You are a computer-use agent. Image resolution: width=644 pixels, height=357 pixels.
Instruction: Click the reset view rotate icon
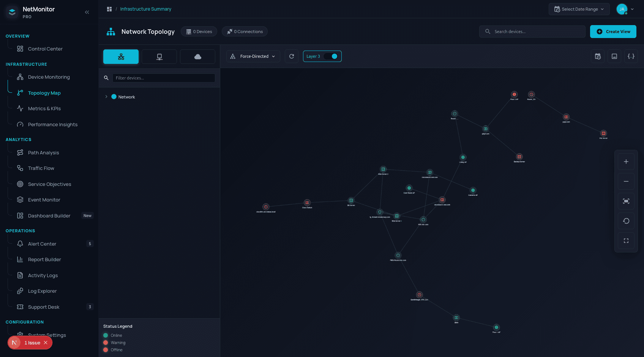pyautogui.click(x=626, y=221)
